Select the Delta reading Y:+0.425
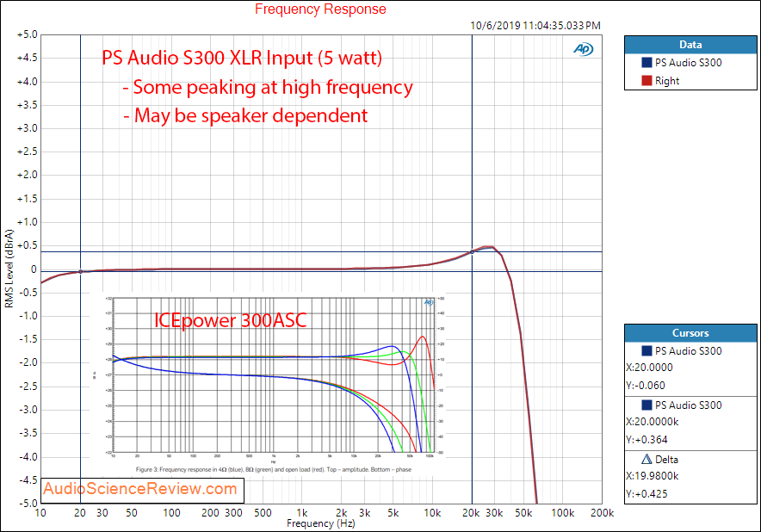Image resolution: width=761 pixels, height=532 pixels. [647, 494]
